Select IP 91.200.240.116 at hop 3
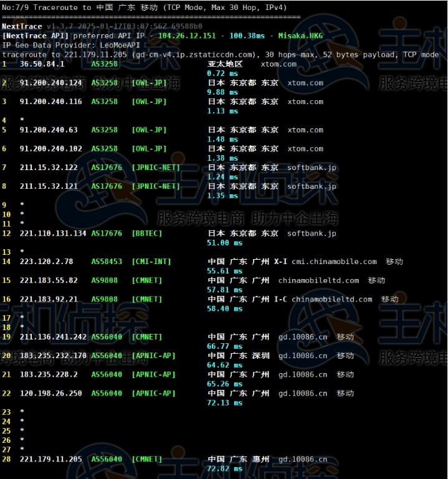This screenshot has height=479, width=448. 50,102
